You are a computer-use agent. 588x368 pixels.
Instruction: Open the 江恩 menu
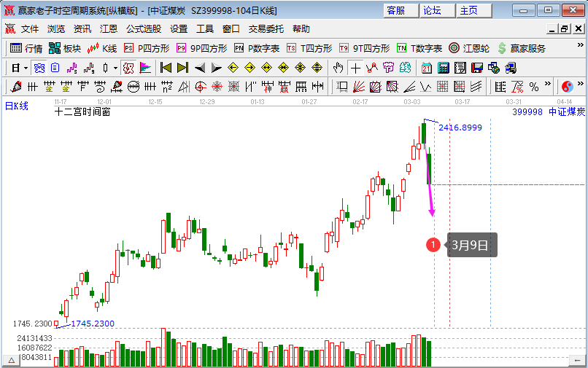coord(109,29)
